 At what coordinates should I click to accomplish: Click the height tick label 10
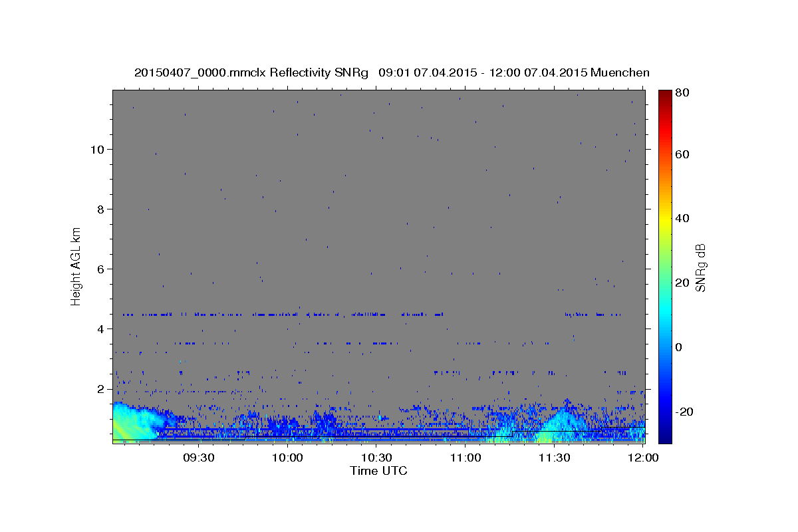[x=98, y=149]
